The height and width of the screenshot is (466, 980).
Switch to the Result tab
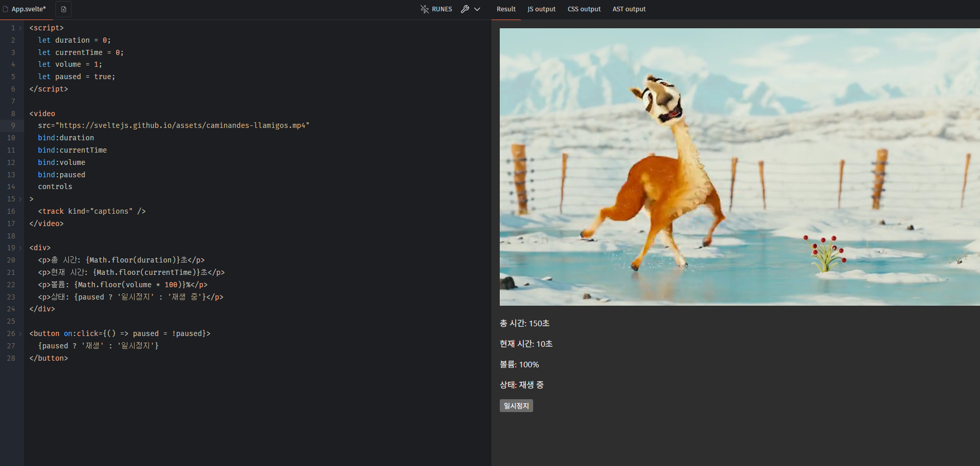(506, 9)
